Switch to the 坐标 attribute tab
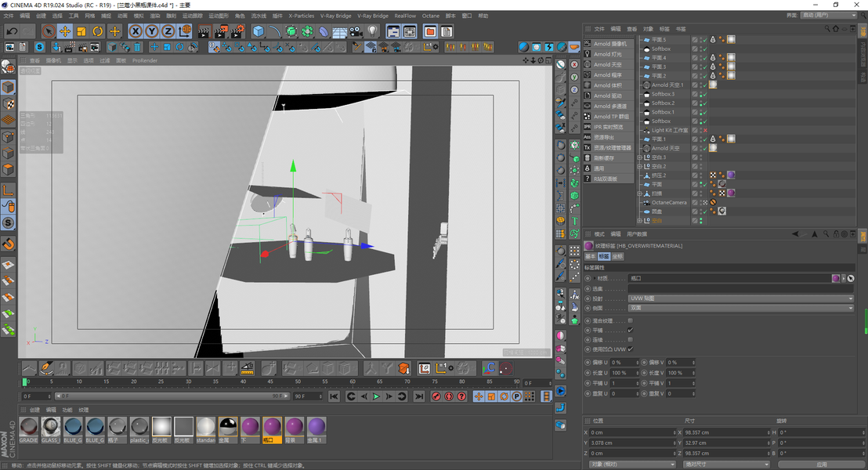 pyautogui.click(x=618, y=256)
